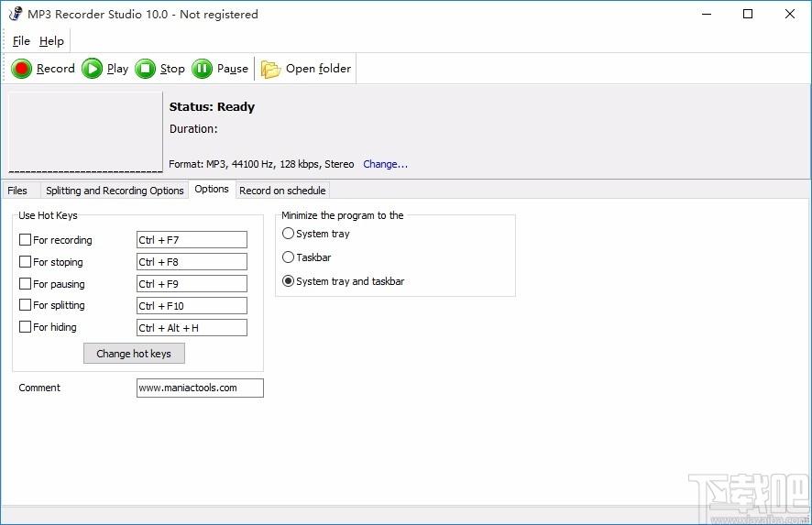
Task: Minimize the MP3 Recorder Studio window
Action: pos(707,14)
